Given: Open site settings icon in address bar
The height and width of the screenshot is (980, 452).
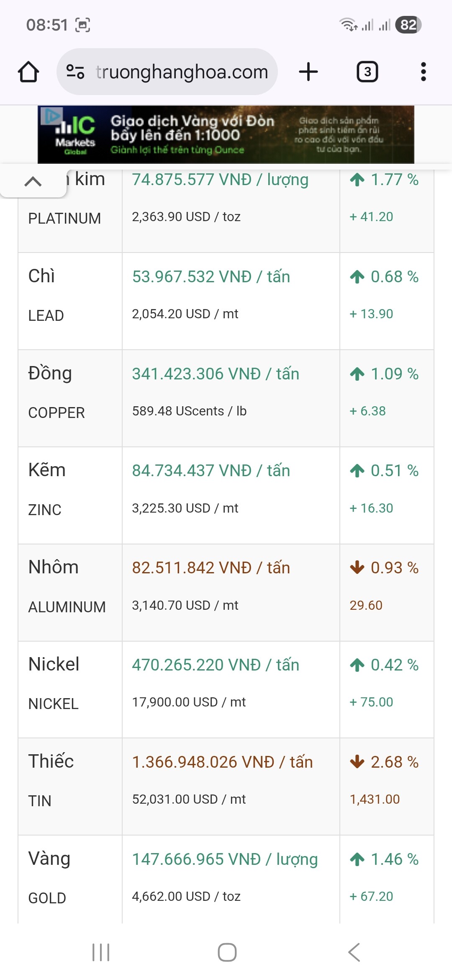Looking at the screenshot, I should (x=75, y=72).
